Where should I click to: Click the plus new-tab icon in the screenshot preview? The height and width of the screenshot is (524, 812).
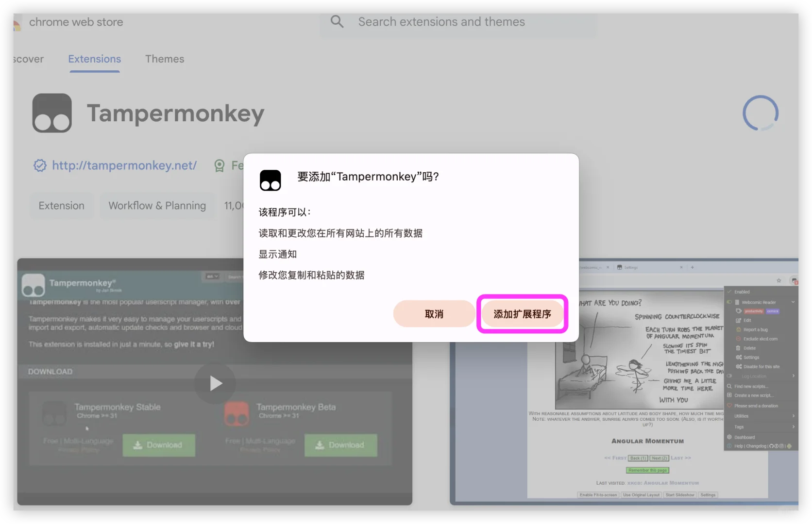click(x=693, y=267)
